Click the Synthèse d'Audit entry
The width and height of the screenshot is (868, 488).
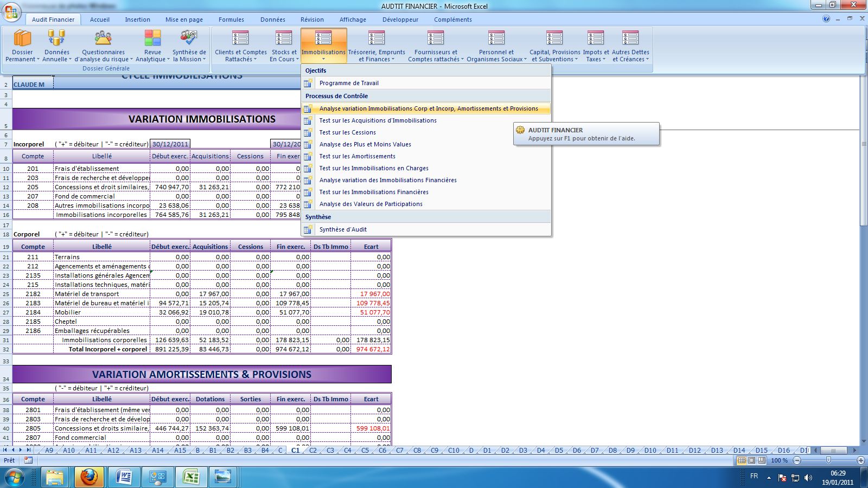coord(342,229)
